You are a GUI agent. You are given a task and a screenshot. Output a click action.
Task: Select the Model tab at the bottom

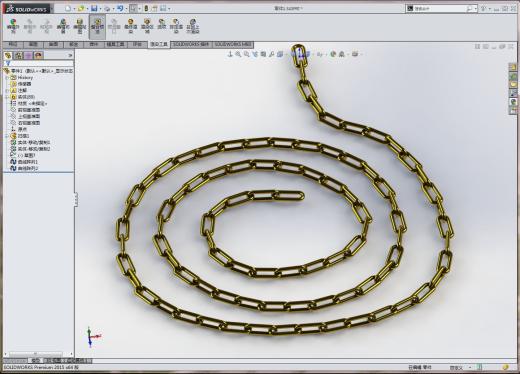click(35, 361)
